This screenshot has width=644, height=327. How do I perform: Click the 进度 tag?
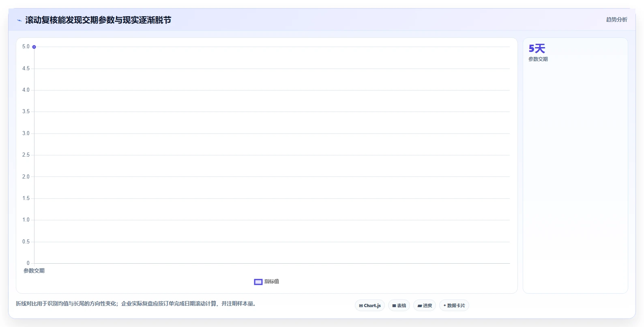tap(425, 305)
